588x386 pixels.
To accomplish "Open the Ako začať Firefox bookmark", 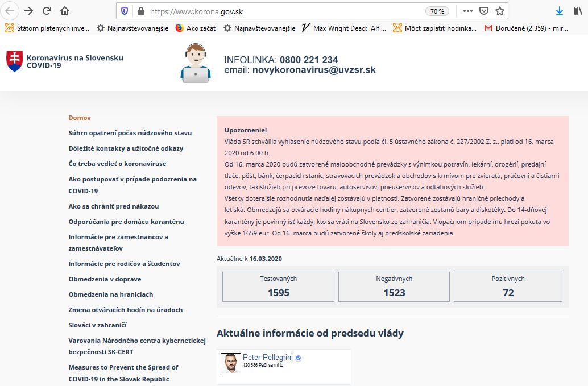I will (197, 28).
